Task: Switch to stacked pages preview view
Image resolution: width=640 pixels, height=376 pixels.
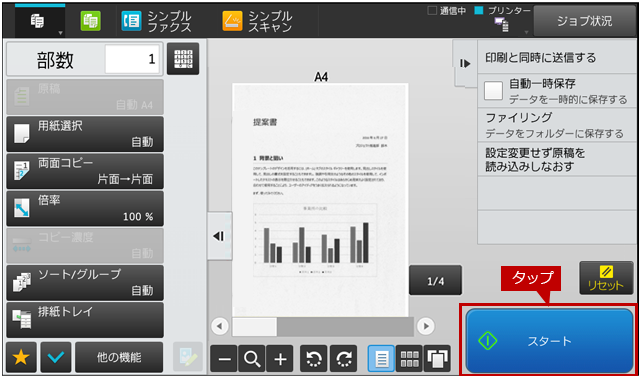Action: click(x=437, y=359)
